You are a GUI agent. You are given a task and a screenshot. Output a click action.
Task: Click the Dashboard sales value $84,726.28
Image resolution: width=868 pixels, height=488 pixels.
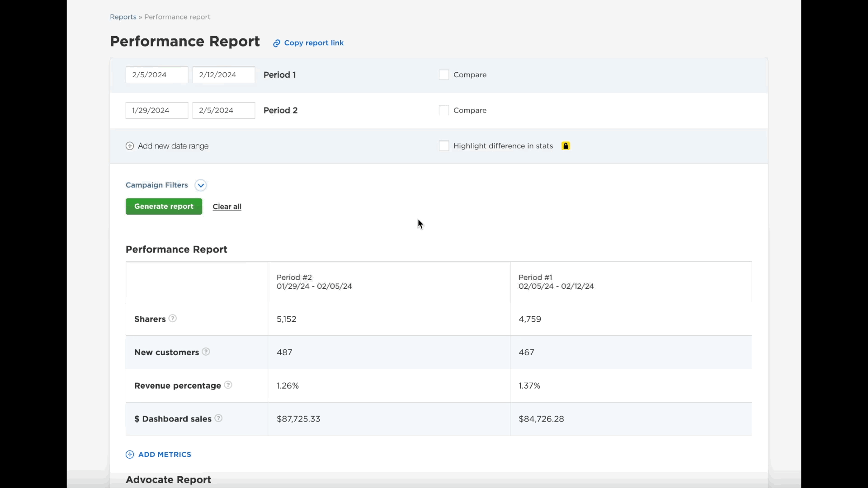(x=541, y=419)
